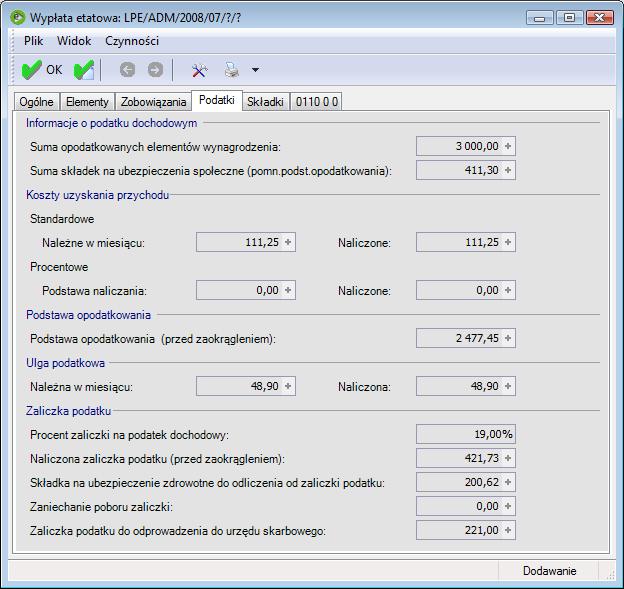Open the Widok menu
Screen dimensions: 624x589
(74, 41)
